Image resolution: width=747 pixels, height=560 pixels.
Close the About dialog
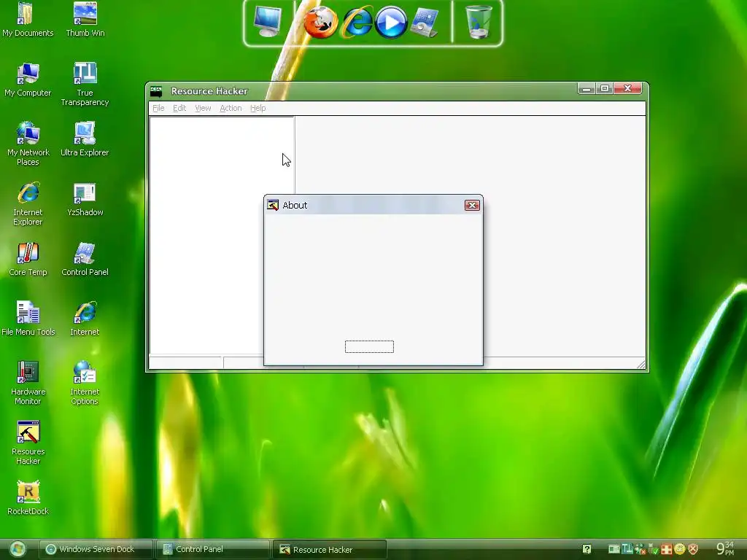(472, 205)
